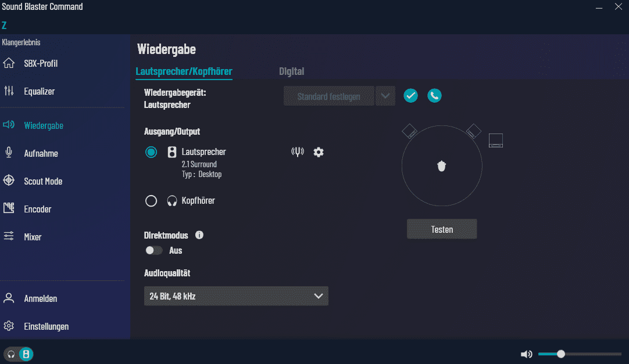Click the Z device logo
629x364 pixels.
[x=4, y=25]
